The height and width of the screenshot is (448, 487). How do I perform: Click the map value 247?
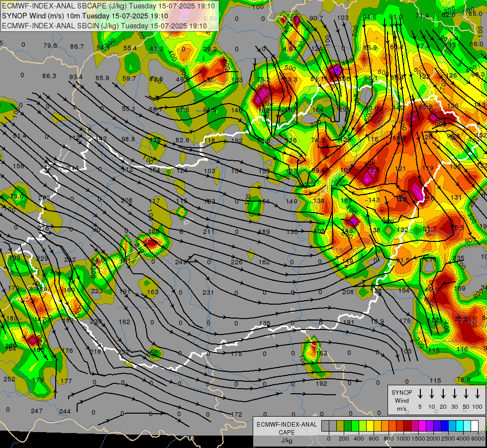pyautogui.click(x=37, y=411)
